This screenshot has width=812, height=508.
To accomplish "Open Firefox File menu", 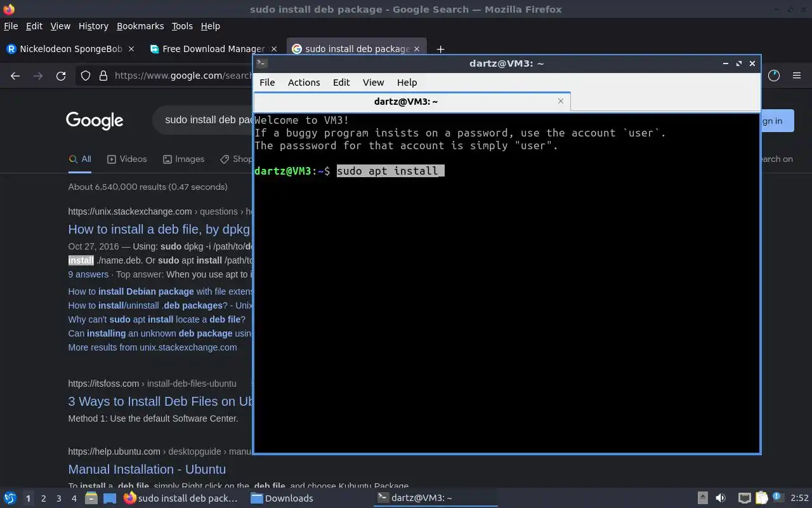I will click(11, 26).
